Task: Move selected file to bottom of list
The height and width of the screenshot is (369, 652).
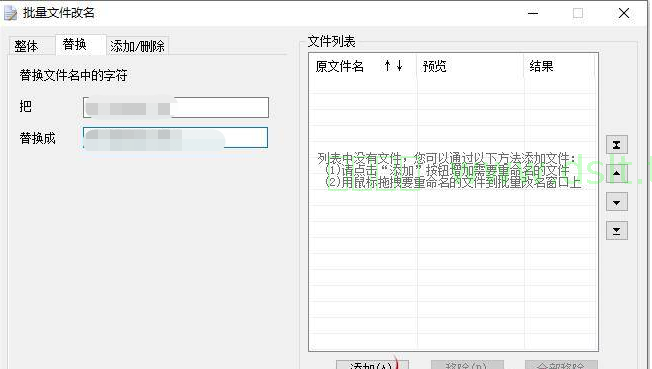Action: coord(617,231)
